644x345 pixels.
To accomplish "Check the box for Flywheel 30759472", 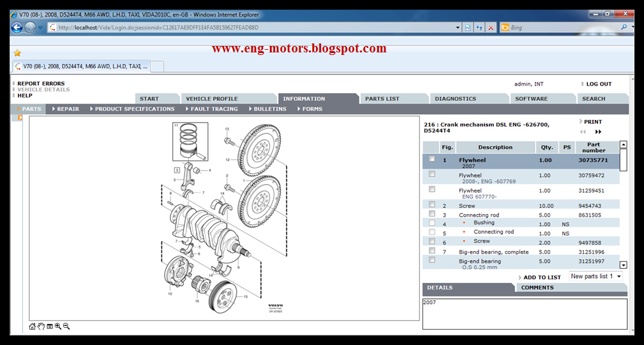I will coord(431,174).
